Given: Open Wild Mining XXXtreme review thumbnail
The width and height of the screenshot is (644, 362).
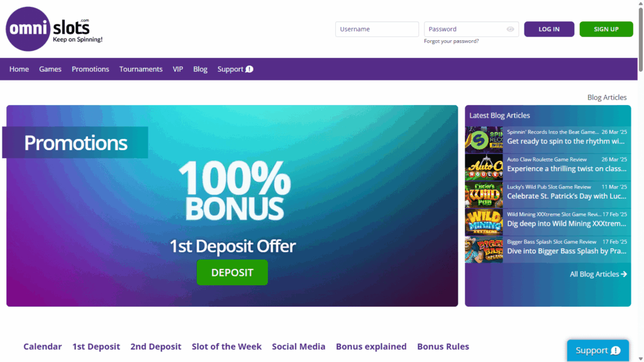Looking at the screenshot, I should tap(484, 222).
